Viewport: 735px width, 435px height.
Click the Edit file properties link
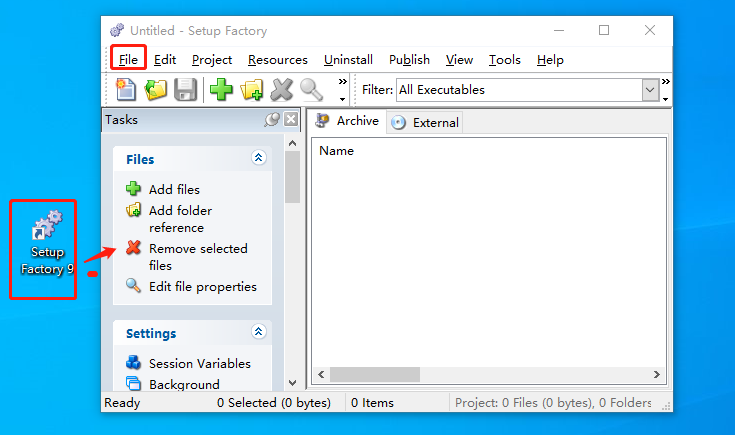202,286
